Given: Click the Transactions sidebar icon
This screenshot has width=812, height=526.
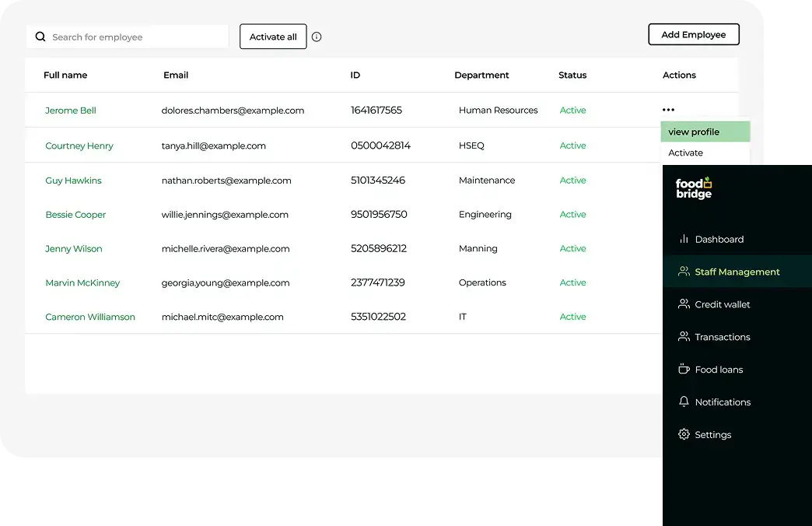Looking at the screenshot, I should tap(684, 337).
